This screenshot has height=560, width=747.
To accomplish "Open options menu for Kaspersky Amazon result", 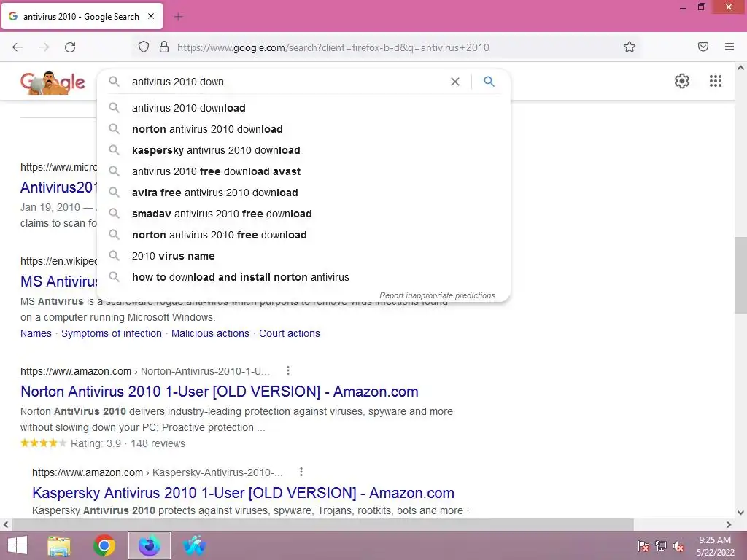I will coord(301,472).
